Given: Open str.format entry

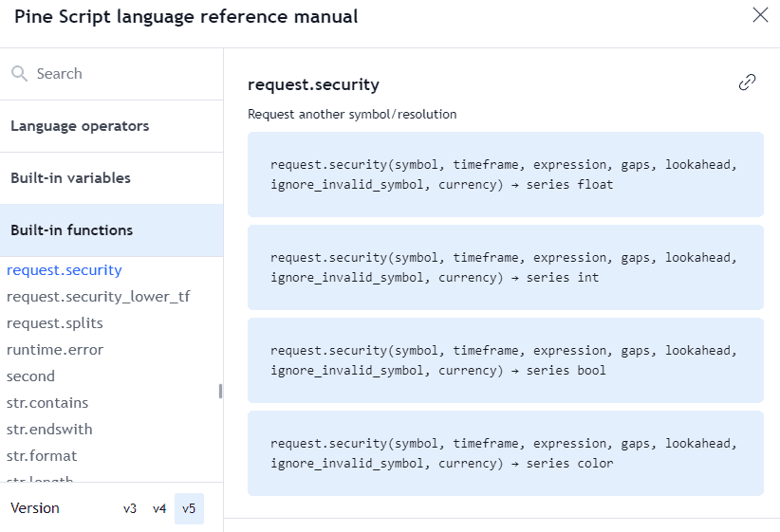Looking at the screenshot, I should [x=42, y=456].
